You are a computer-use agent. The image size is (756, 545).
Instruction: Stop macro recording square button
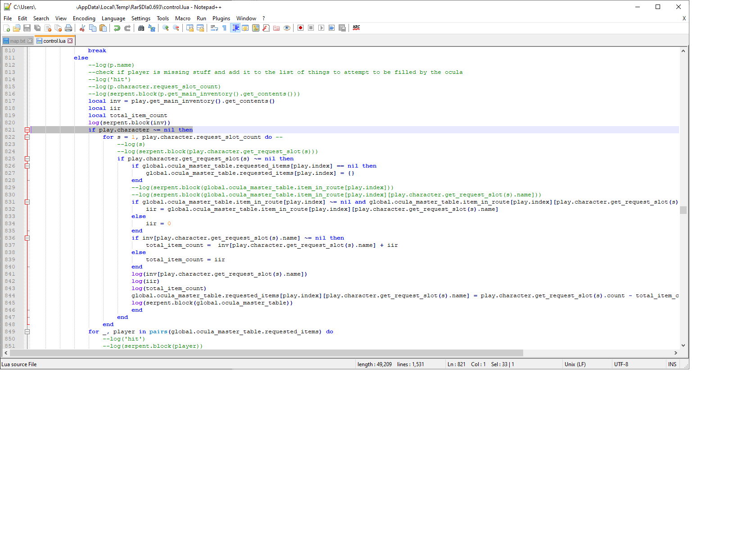point(311,28)
